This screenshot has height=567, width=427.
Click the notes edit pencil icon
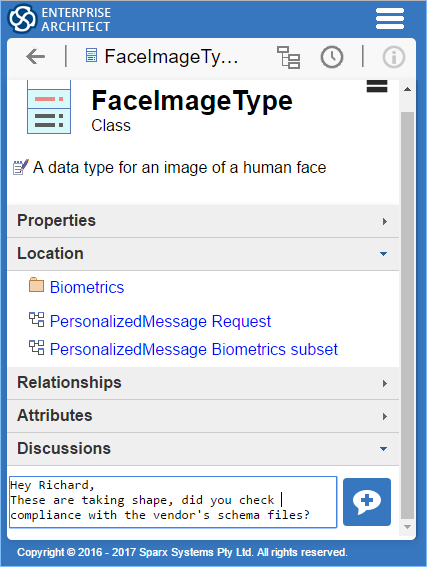point(20,167)
